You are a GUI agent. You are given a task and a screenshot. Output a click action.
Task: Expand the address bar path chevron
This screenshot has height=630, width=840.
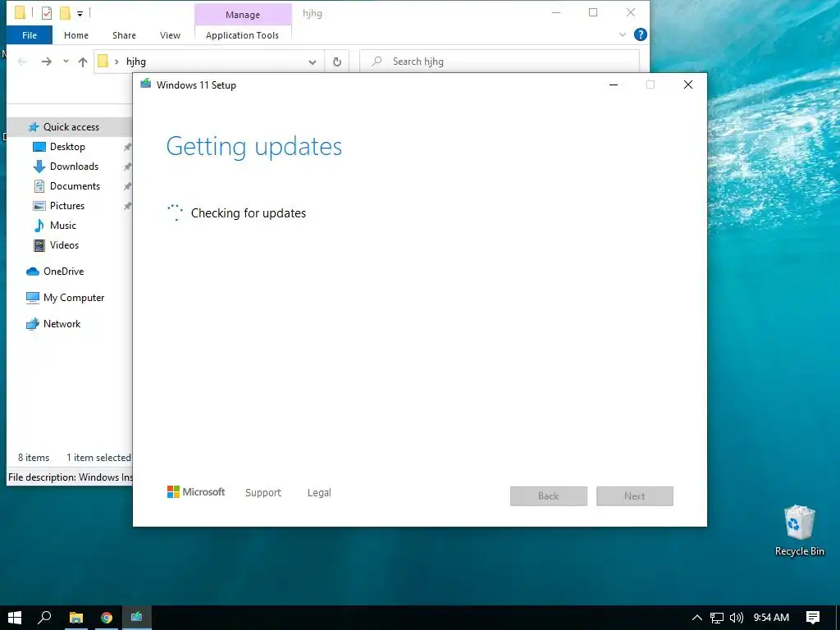click(116, 62)
